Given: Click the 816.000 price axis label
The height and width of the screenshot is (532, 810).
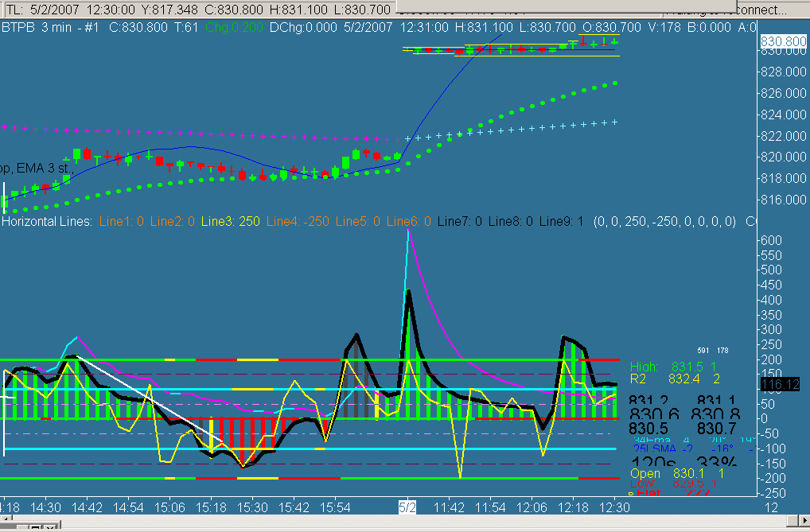Looking at the screenshot, I should pos(783,200).
